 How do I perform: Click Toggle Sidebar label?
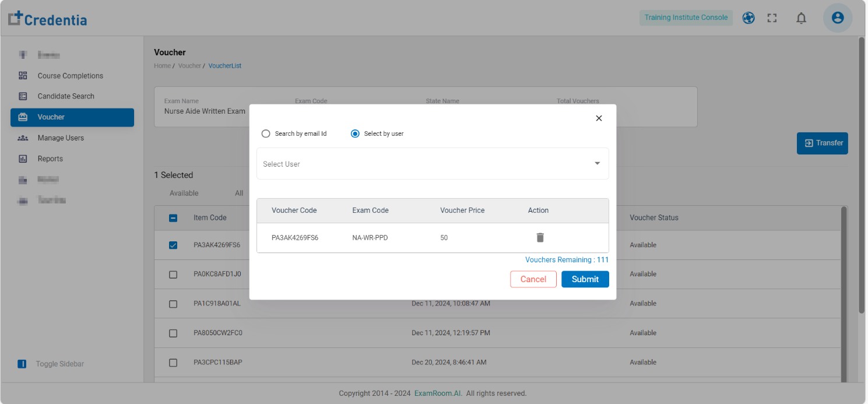tap(60, 364)
